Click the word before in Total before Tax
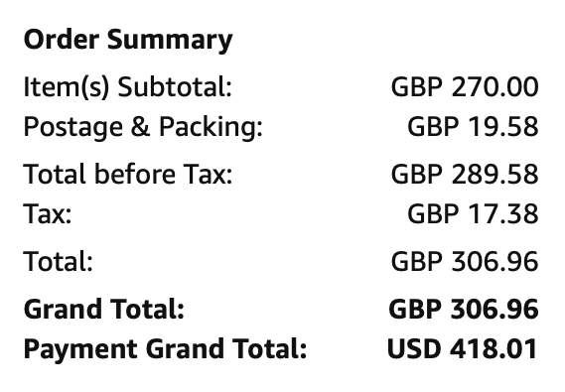565x392 pixels. point(135,174)
